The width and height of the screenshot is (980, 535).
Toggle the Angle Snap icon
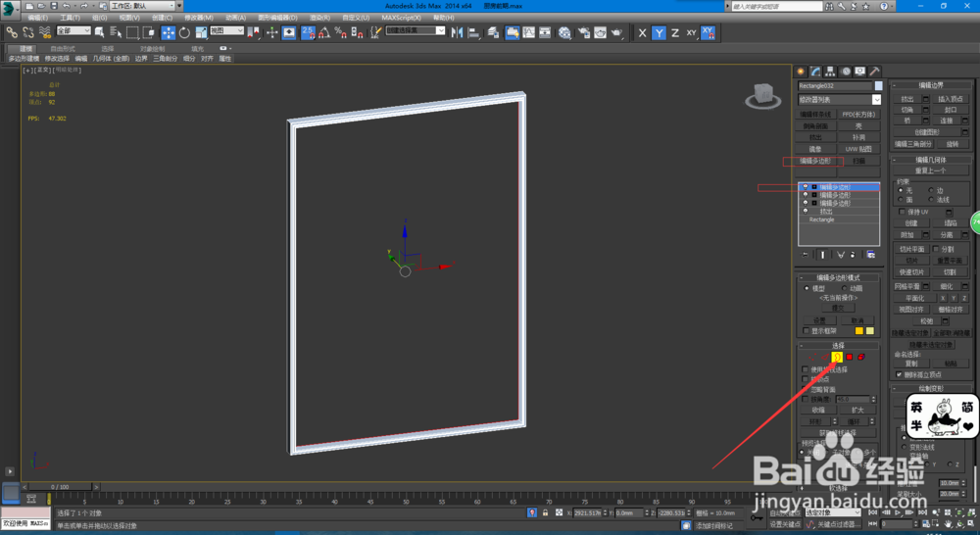coord(324,32)
